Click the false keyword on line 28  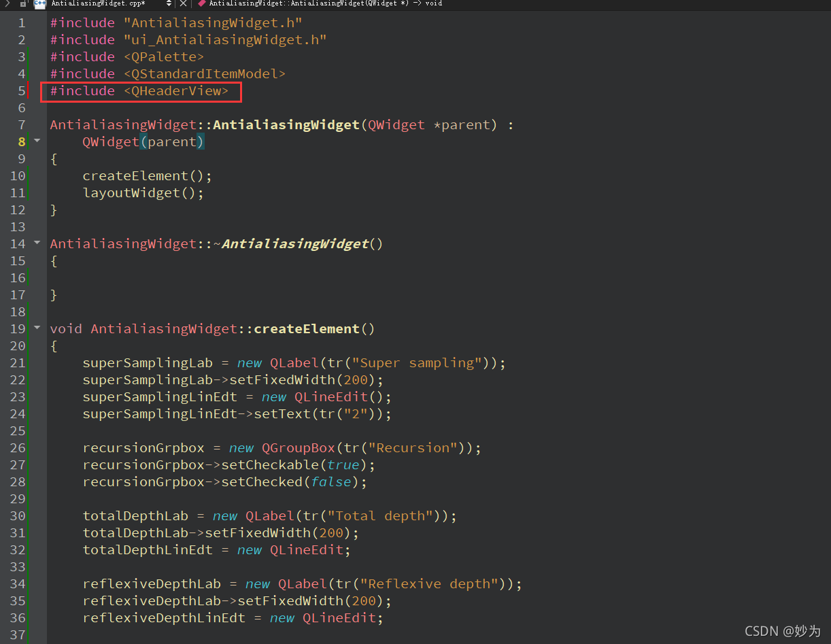[331, 481]
